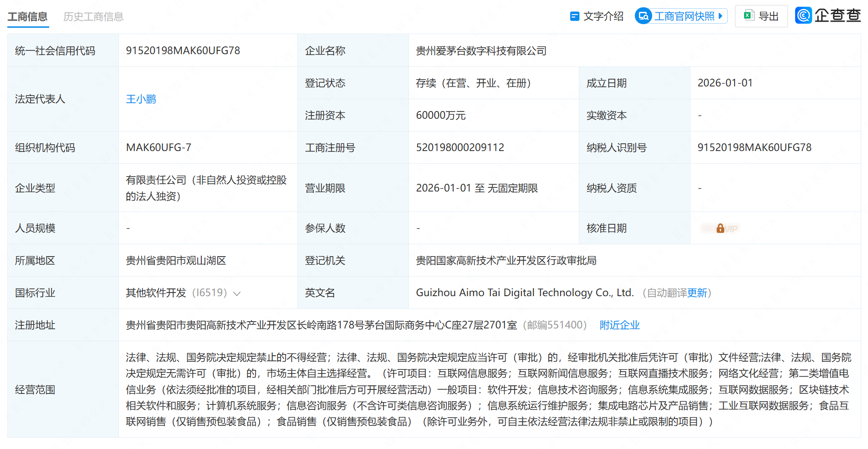Viewport: 868px width, 449px height.
Task: Click the VIP lock icon in 核准日期
Action: click(x=720, y=228)
